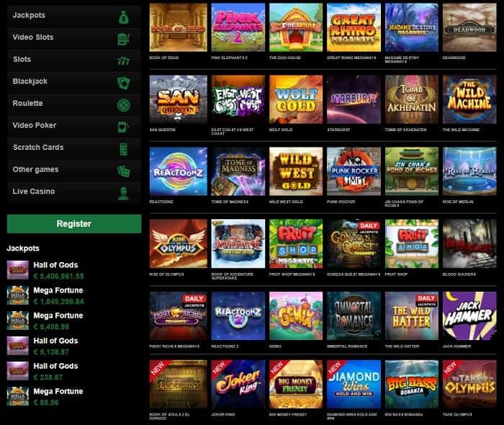
Task: Launch the Wolf Gold game thumbnail
Action: 296,99
